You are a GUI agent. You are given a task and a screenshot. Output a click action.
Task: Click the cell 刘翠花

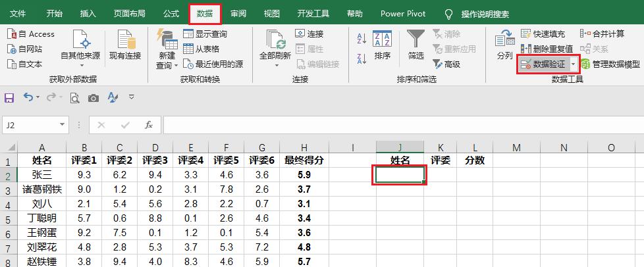41,247
